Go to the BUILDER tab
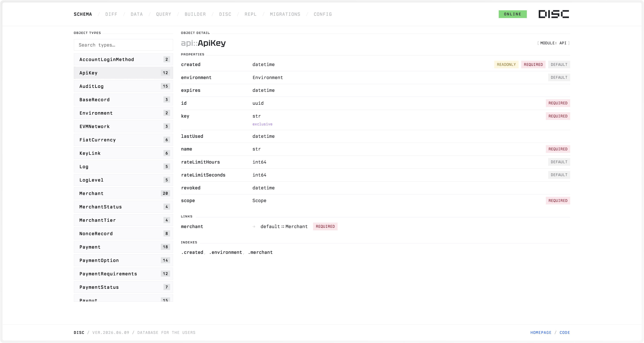This screenshot has width=644, height=343. (195, 14)
